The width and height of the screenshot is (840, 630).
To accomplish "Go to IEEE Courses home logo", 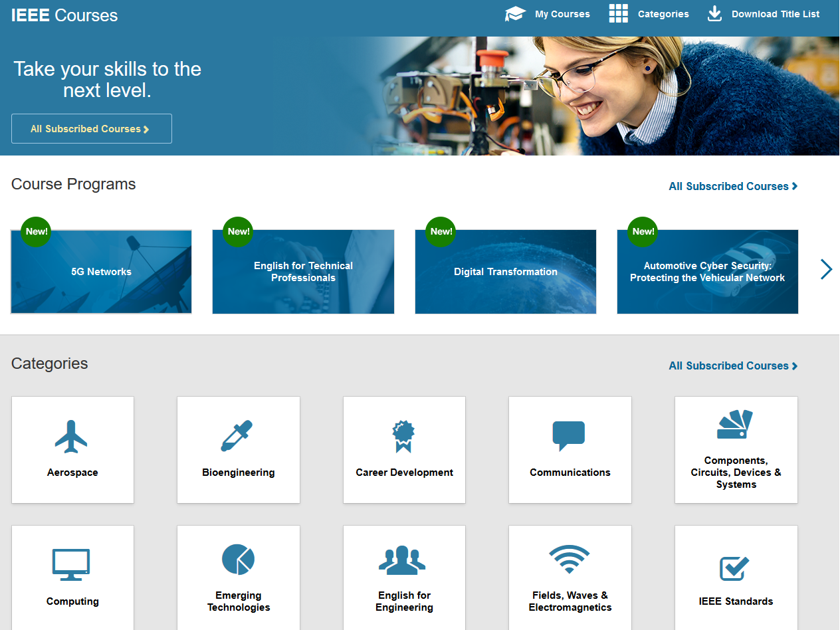I will tap(64, 15).
